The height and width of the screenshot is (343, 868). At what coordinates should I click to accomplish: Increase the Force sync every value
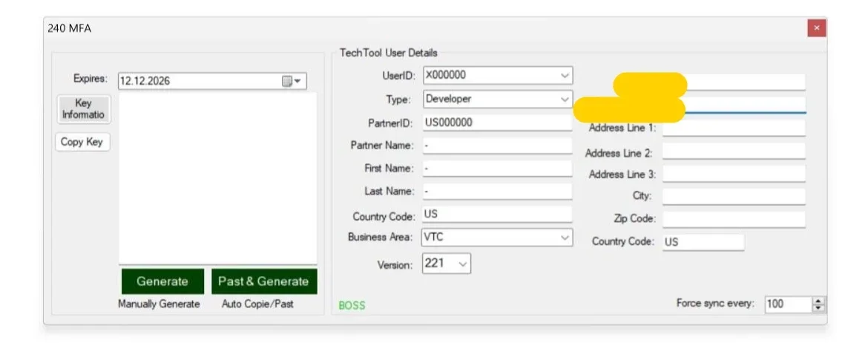[x=819, y=301]
